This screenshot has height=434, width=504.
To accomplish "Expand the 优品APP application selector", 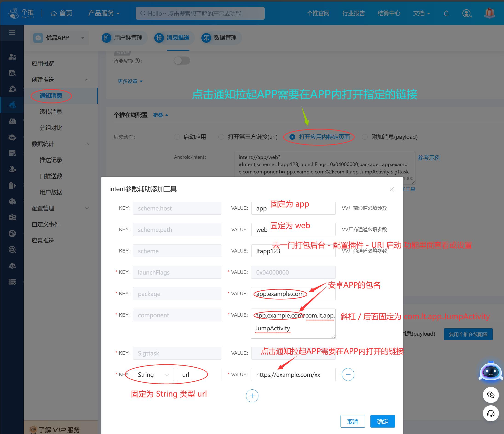I will (x=59, y=38).
